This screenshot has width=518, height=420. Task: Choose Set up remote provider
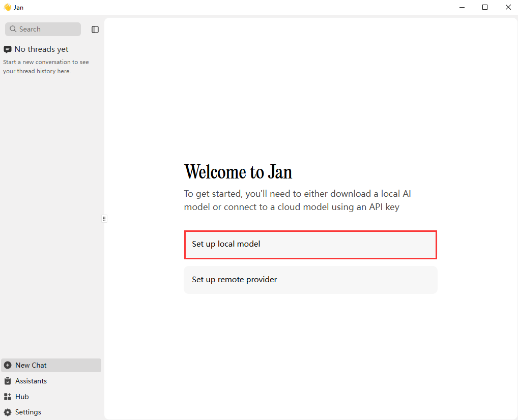(310, 280)
